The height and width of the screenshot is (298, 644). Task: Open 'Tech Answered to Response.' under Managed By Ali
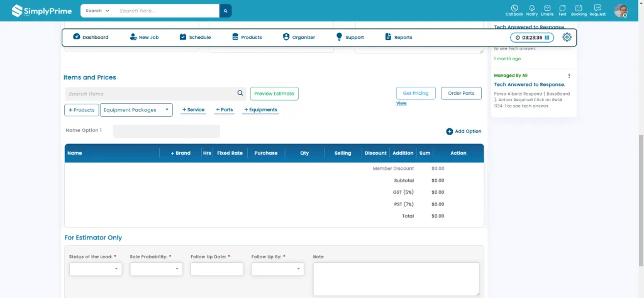tap(530, 84)
